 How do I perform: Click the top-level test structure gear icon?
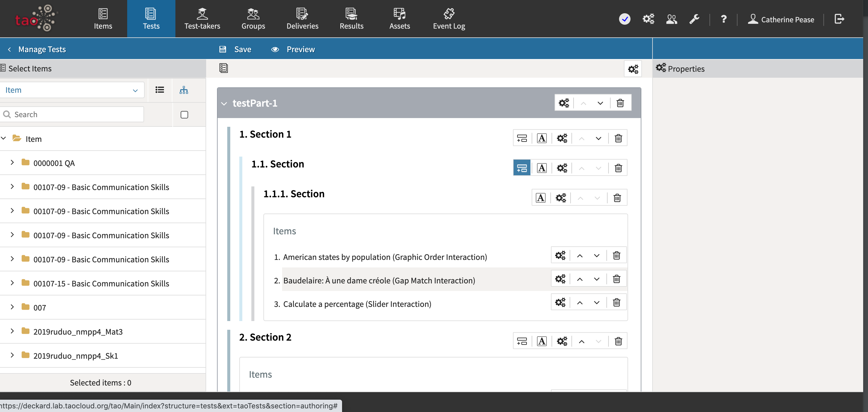pyautogui.click(x=633, y=68)
